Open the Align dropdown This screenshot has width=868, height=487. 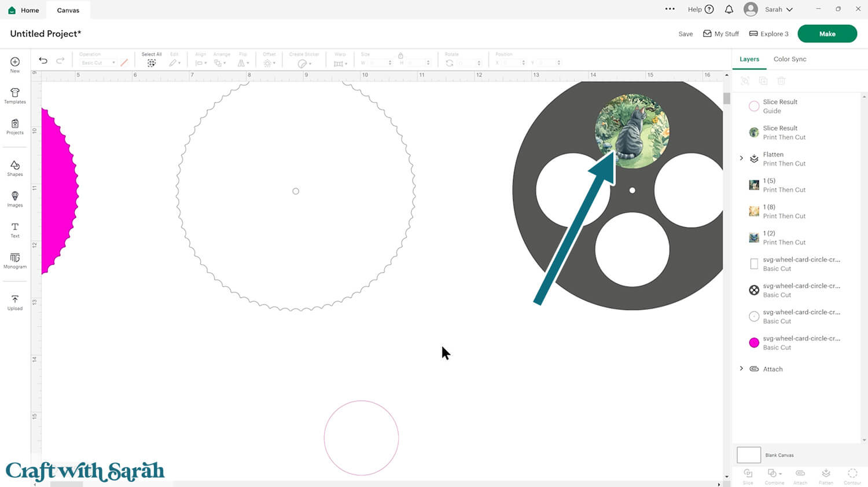coord(200,63)
